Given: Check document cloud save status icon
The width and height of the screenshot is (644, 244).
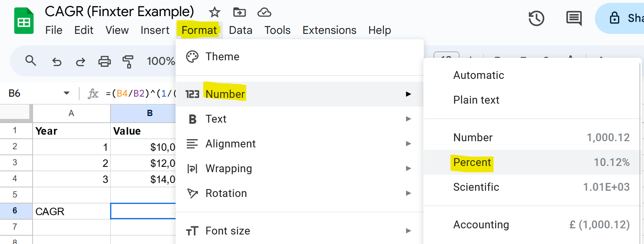Looking at the screenshot, I should click(x=264, y=12).
